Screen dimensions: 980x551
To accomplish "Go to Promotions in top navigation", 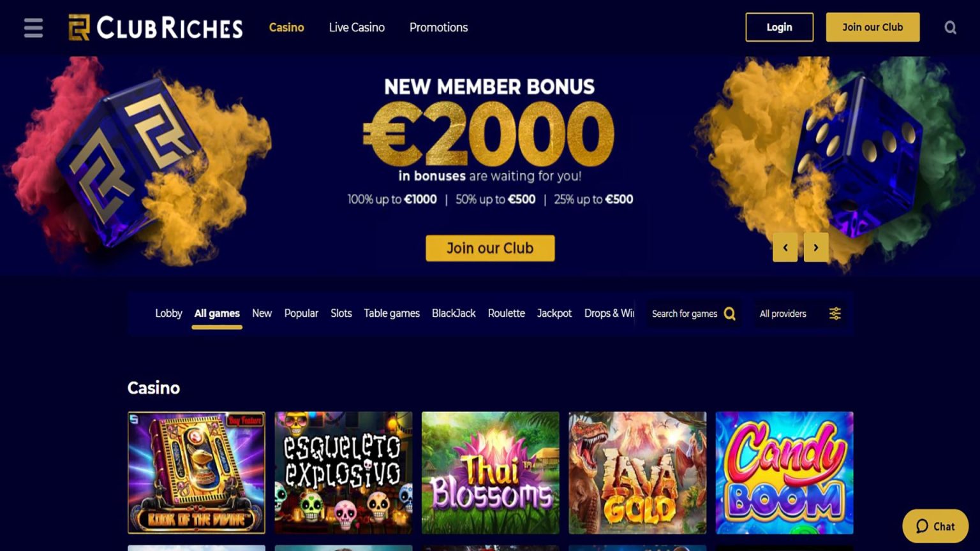I will click(x=438, y=27).
